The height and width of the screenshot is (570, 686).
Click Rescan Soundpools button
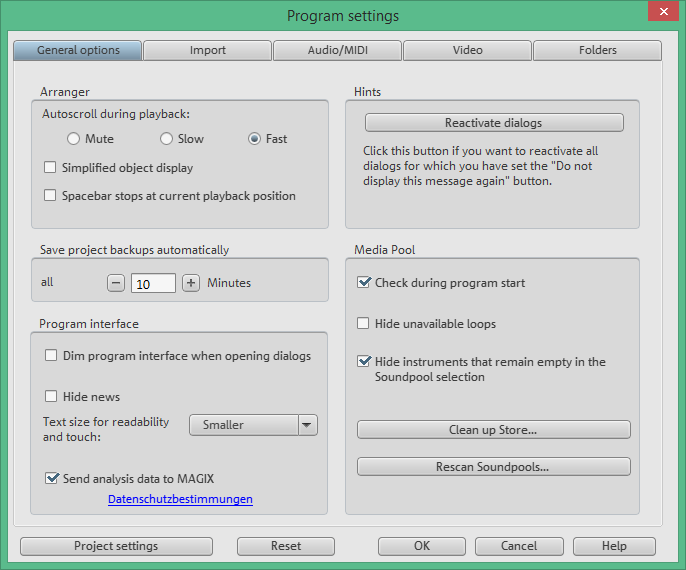point(494,467)
